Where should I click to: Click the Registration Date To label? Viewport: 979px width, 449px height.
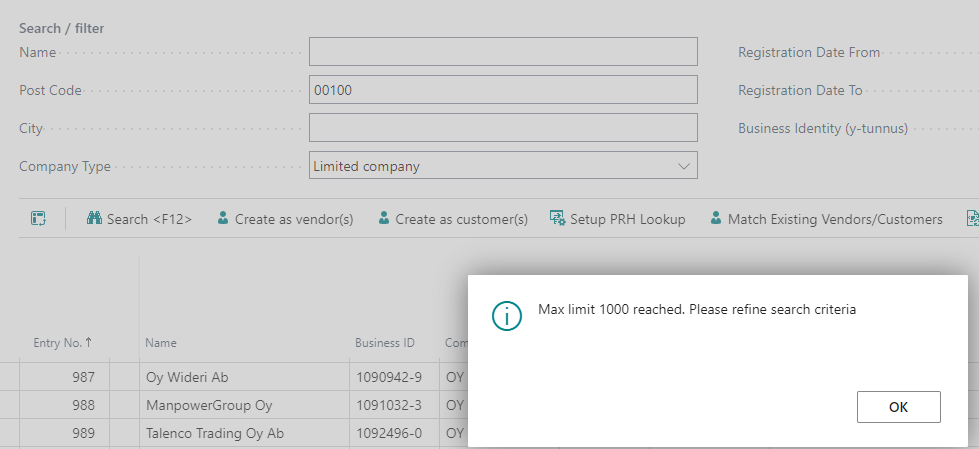pyautogui.click(x=800, y=91)
